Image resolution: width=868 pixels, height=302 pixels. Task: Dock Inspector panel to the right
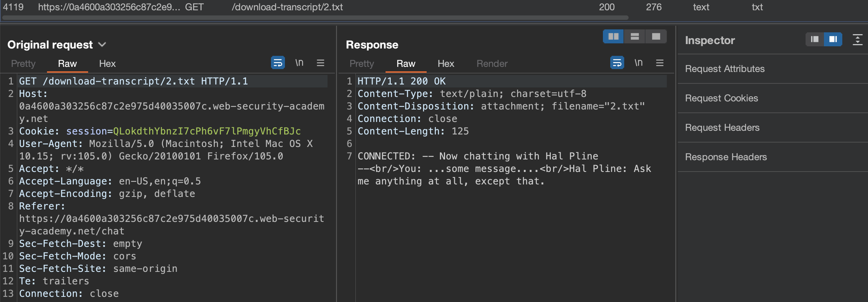click(833, 39)
